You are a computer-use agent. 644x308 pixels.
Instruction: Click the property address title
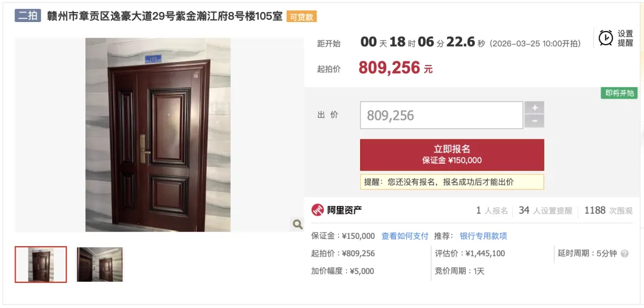pos(165,16)
